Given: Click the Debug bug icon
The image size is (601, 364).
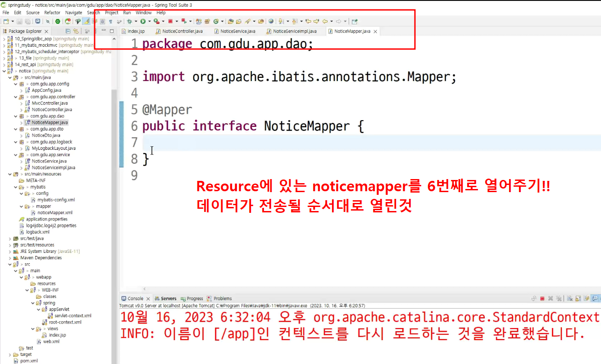Looking at the screenshot, I should [129, 21].
